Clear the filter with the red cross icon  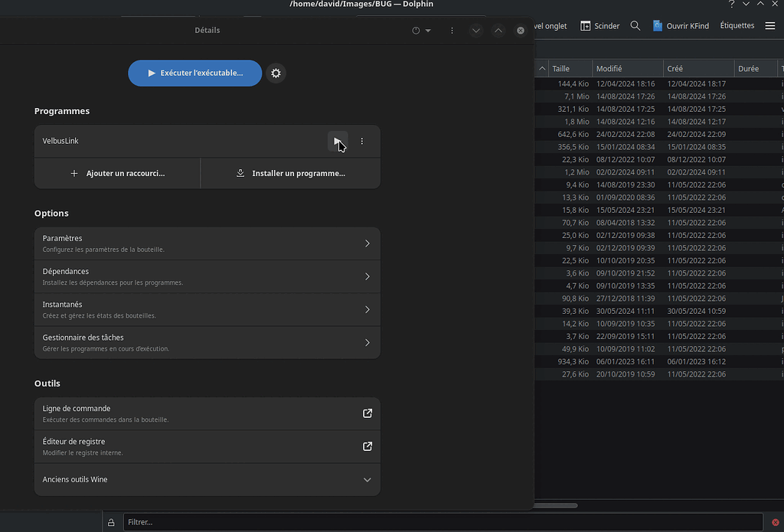773,522
